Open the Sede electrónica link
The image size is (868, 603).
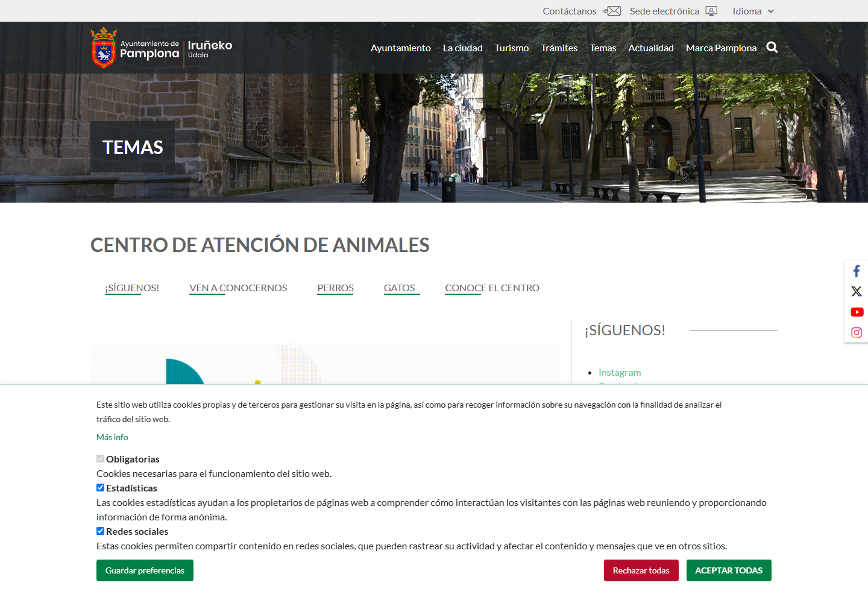coord(664,11)
